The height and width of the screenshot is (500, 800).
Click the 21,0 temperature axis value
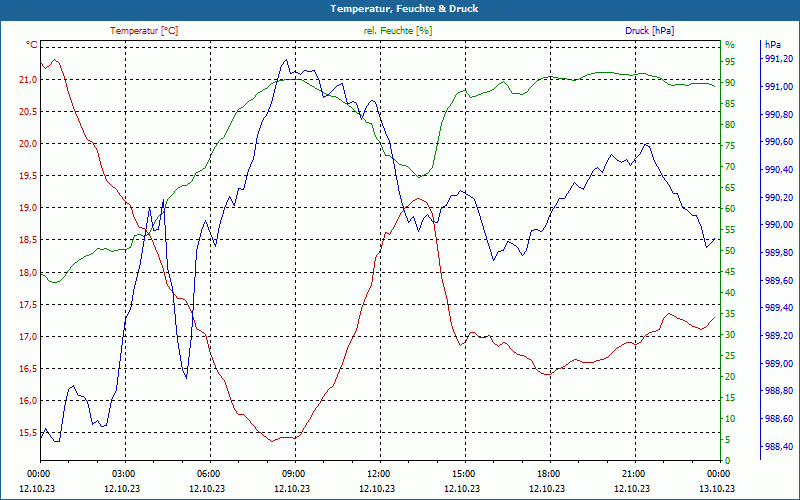29,80
